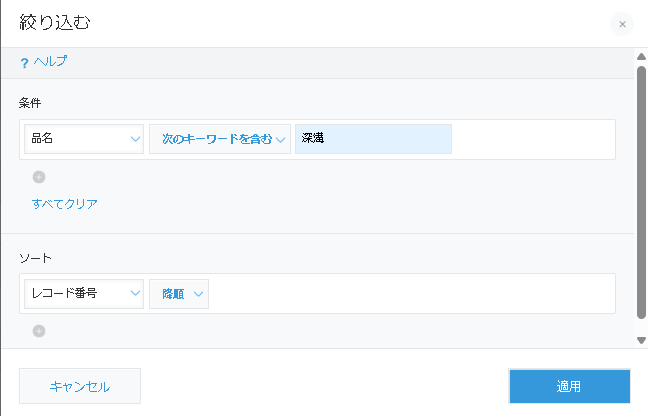Click the question mark help icon
648x416 pixels.
tap(24, 62)
